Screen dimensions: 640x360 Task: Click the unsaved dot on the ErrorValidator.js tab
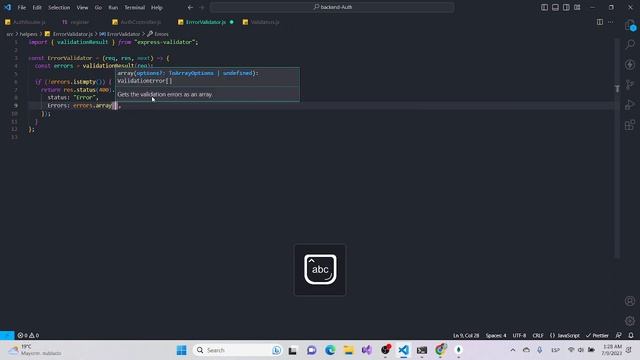point(231,22)
